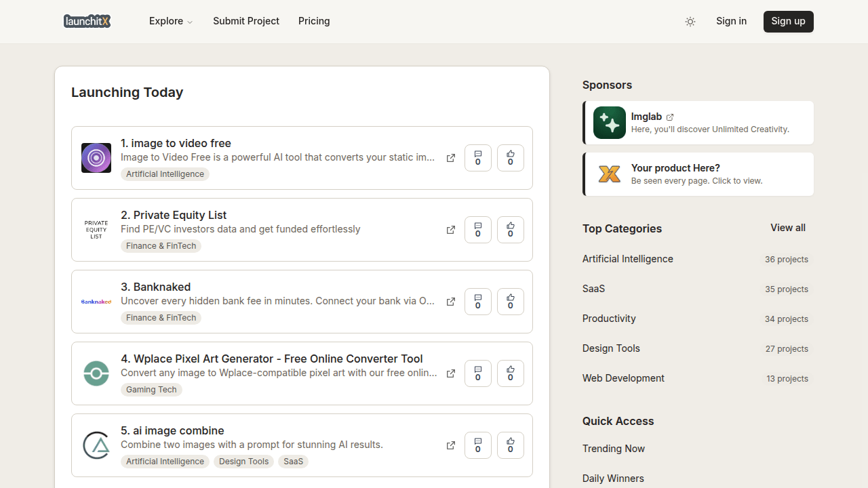Open '4. Wplace Pixel Art Generator' title
The width and height of the screenshot is (868, 488).
[271, 359]
